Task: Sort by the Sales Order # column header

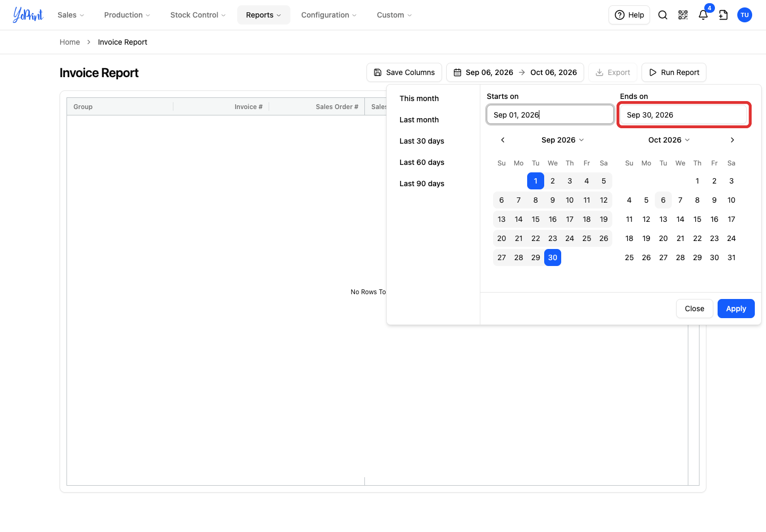Action: [x=317, y=107]
